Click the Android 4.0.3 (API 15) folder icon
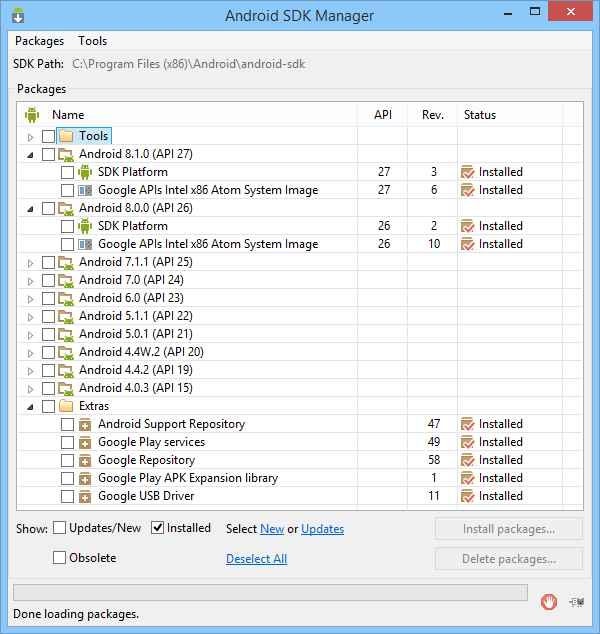 coord(66,388)
